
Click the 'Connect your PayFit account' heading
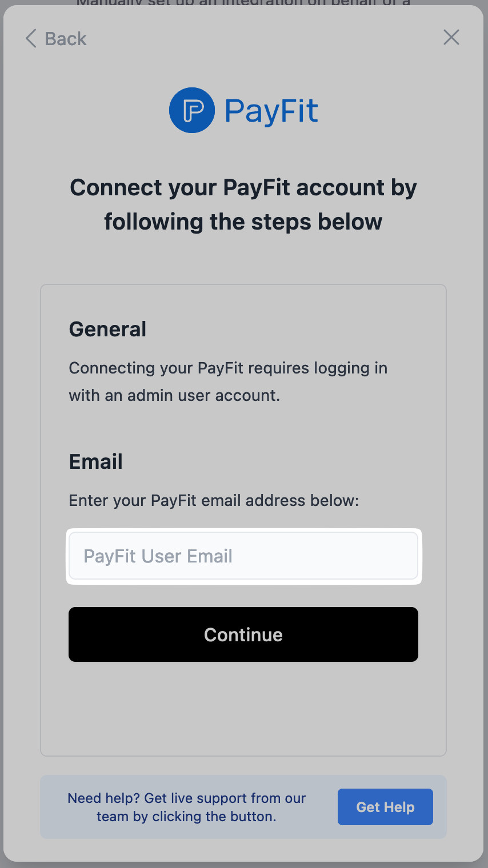pos(243,188)
